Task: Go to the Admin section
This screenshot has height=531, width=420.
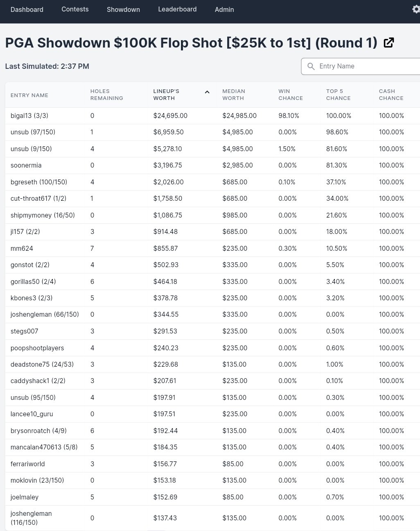Action: 224,9
